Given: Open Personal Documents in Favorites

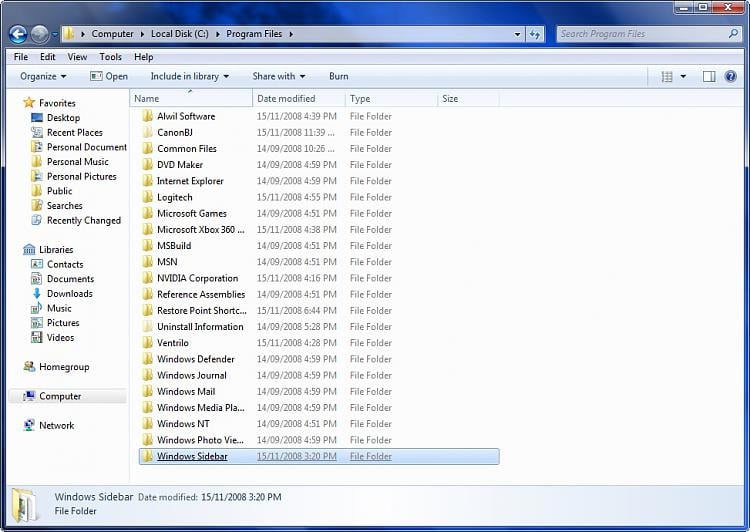Looking at the screenshot, I should pos(87,147).
